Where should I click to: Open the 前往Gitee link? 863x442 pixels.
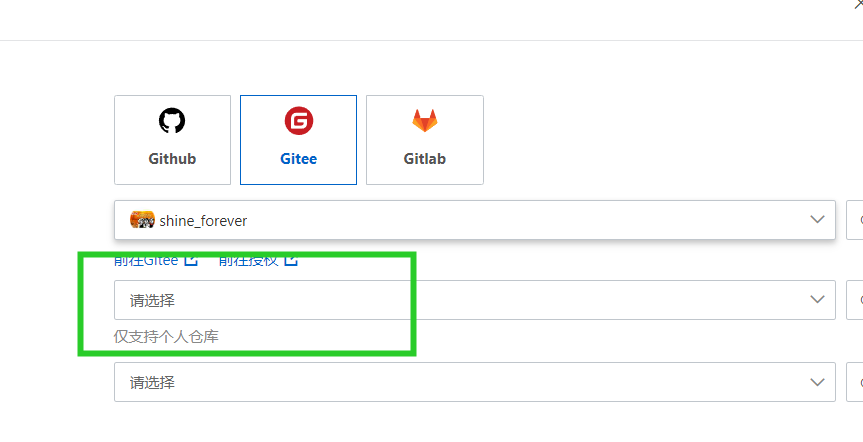tap(146, 260)
